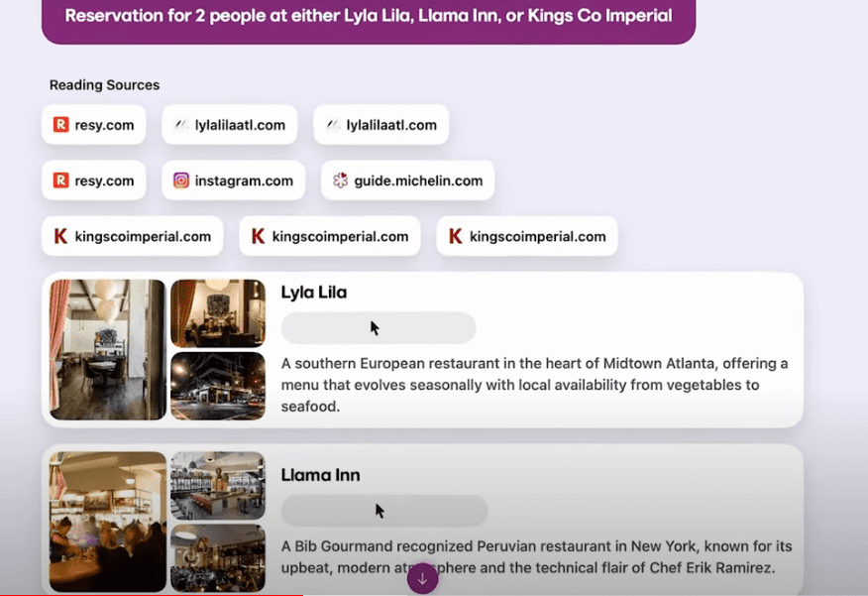Screen dimensions: 868x596
Task: Click the Resy icon beside the lylalilaatl.com chips
Action: [x=61, y=125]
